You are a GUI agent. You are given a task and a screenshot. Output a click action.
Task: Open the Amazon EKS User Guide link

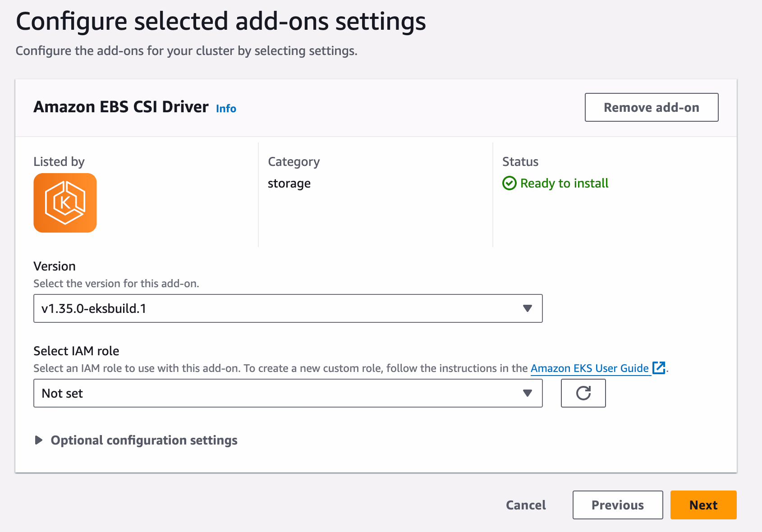pyautogui.click(x=589, y=368)
